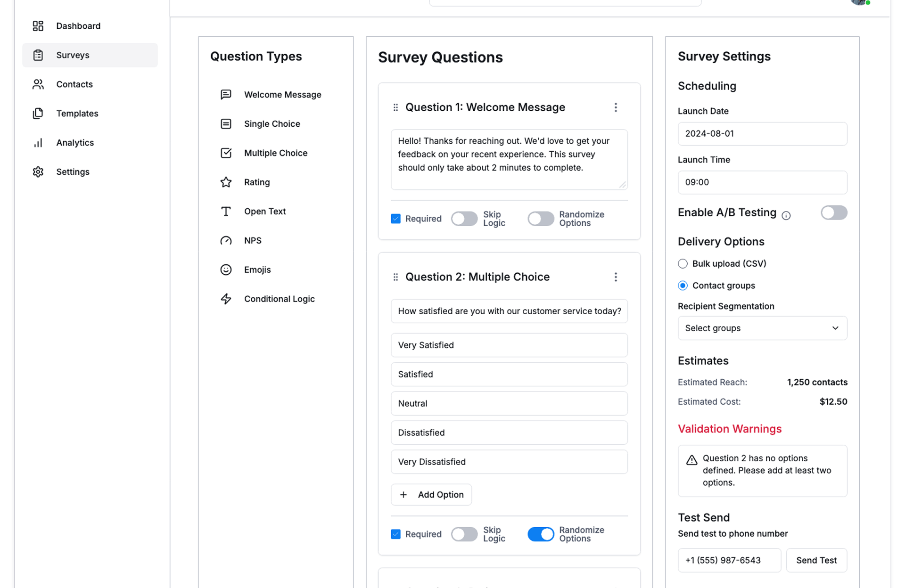This screenshot has width=905, height=588.
Task: Uncheck Required on Question 1
Action: tap(395, 219)
